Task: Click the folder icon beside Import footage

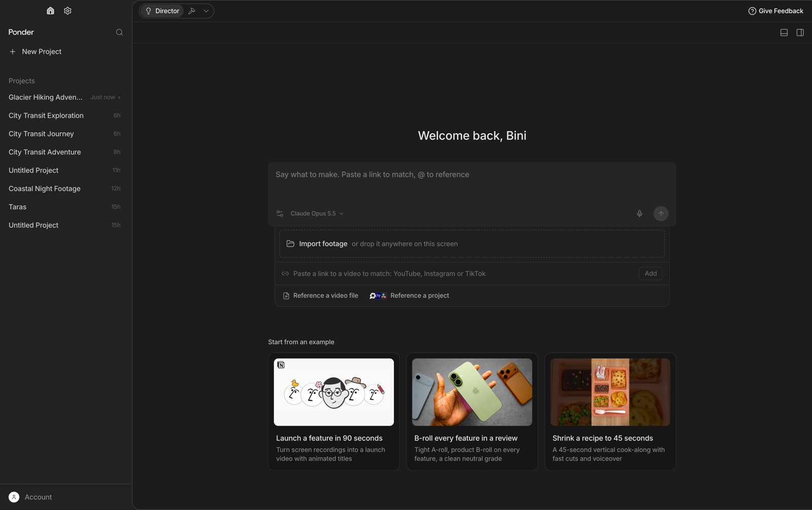Action: click(290, 244)
